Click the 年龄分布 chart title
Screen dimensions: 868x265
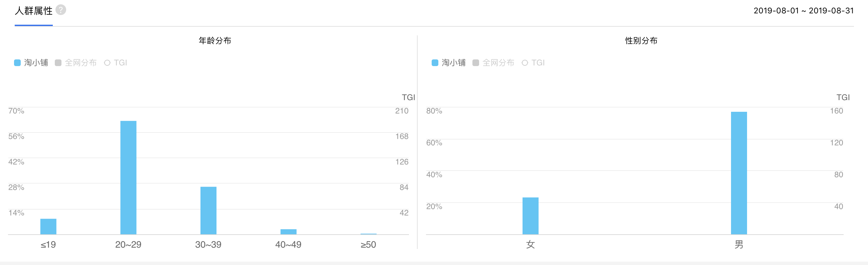click(214, 41)
